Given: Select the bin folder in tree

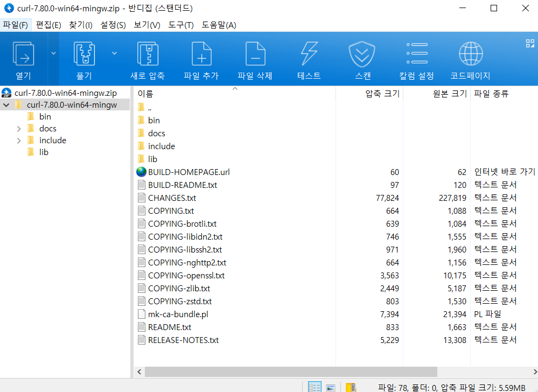Looking at the screenshot, I should pos(45,117).
